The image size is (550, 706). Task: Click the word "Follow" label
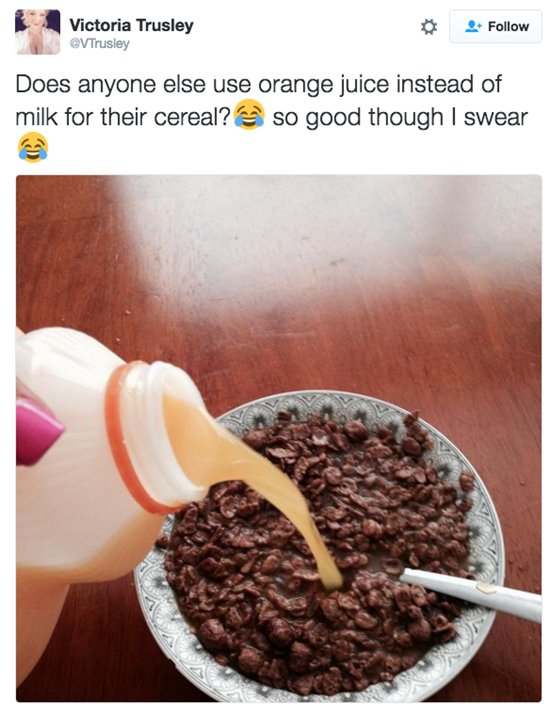(x=508, y=27)
